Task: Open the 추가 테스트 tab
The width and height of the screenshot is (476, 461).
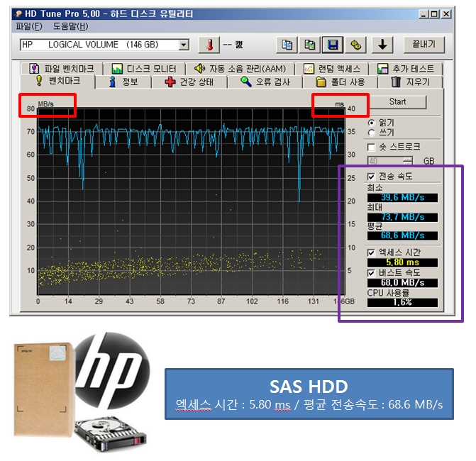Action: tap(406, 69)
